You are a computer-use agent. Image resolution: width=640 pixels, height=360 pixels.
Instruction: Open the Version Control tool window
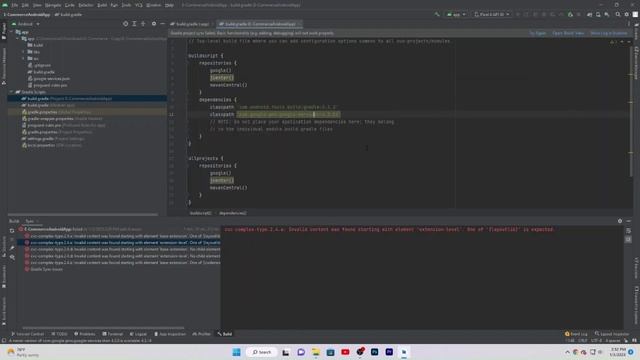click(x=27, y=334)
